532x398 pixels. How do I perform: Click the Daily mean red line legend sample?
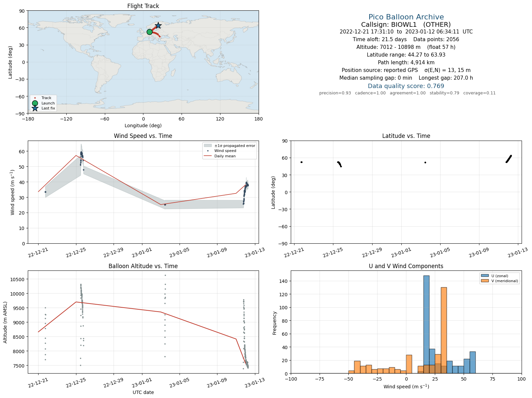point(208,156)
